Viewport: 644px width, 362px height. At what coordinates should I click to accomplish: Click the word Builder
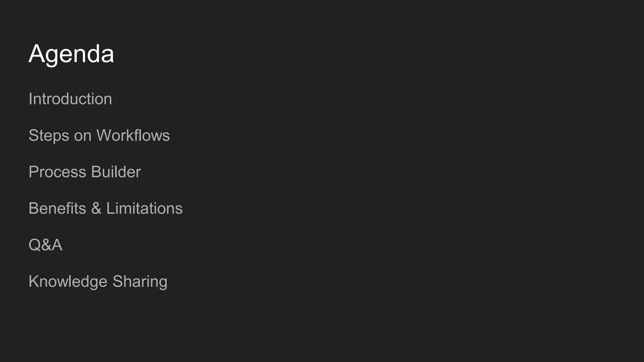tap(116, 172)
